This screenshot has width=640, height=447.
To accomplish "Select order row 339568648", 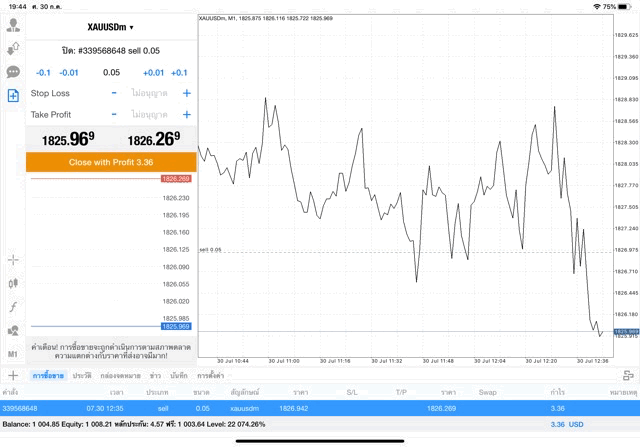I will [320, 408].
